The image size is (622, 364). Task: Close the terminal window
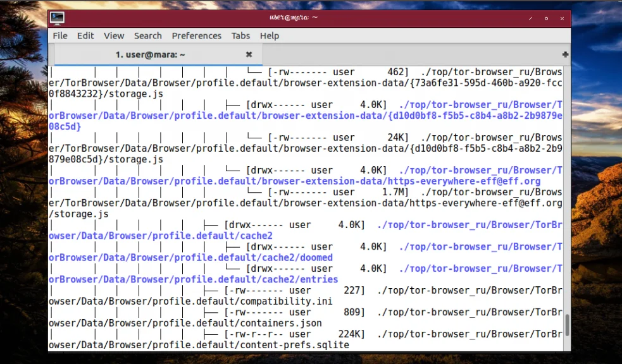coord(562,18)
